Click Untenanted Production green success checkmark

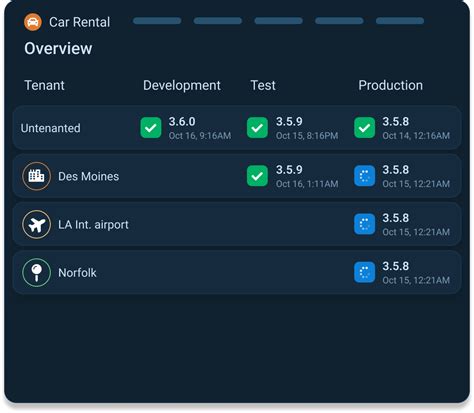pos(364,128)
